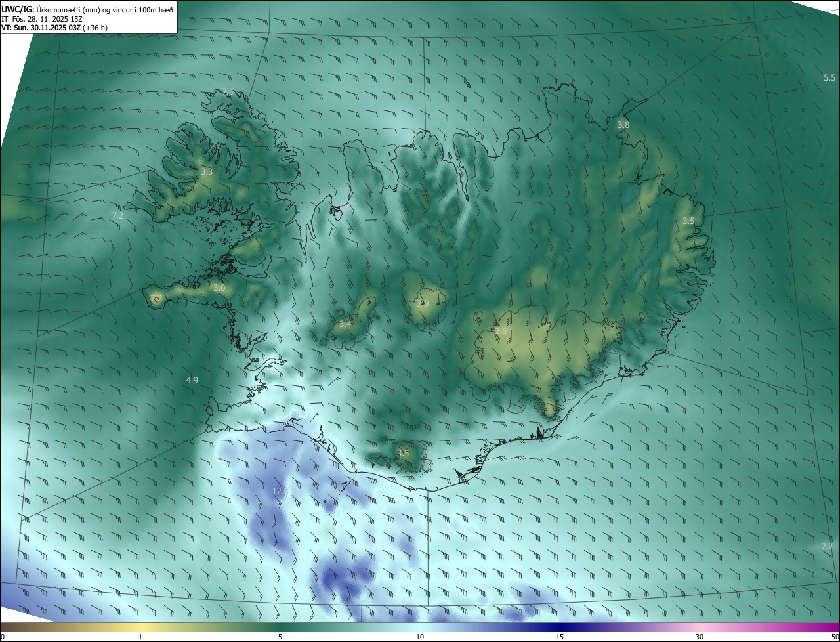Viewport: 840px width, 642px height.
Task: Click the 0 label on the color scale
Action: 3,637
